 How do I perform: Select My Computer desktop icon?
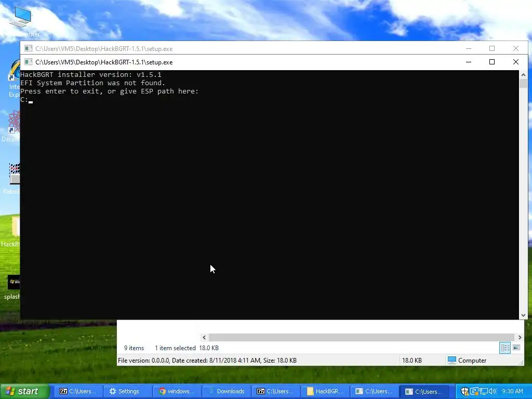(x=20, y=22)
